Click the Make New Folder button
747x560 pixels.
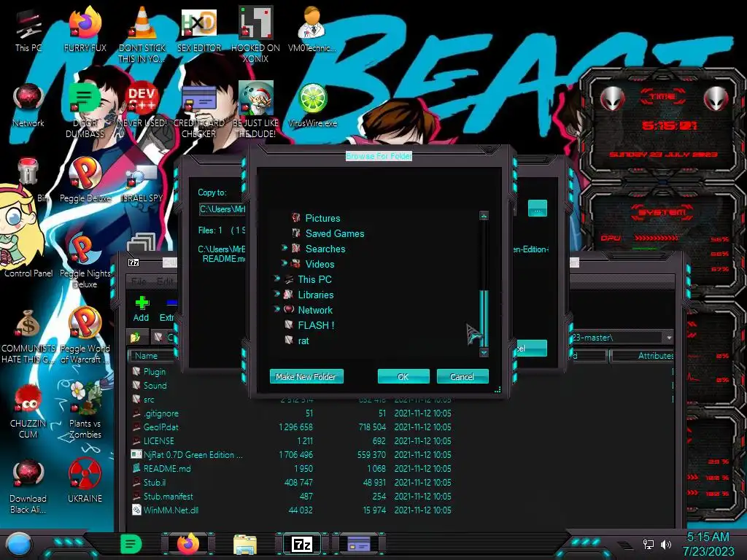pos(306,377)
